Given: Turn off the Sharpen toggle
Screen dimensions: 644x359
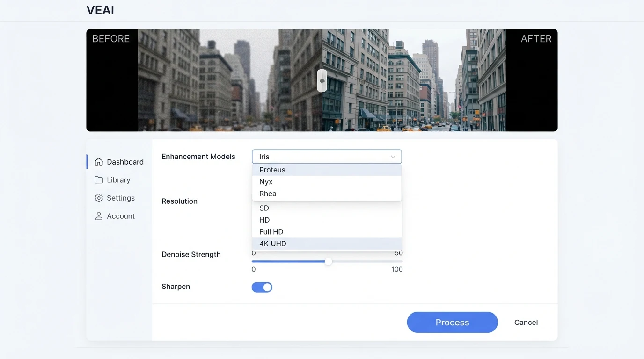Looking at the screenshot, I should point(262,287).
